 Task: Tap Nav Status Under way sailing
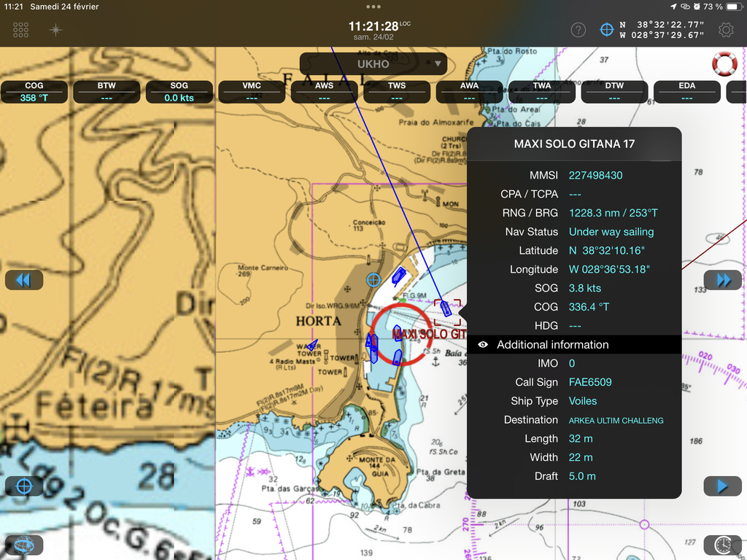[611, 232]
